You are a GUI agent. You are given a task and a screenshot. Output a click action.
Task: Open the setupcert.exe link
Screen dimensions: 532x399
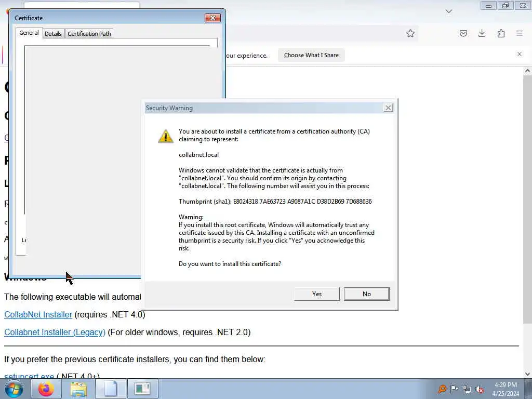(x=29, y=376)
